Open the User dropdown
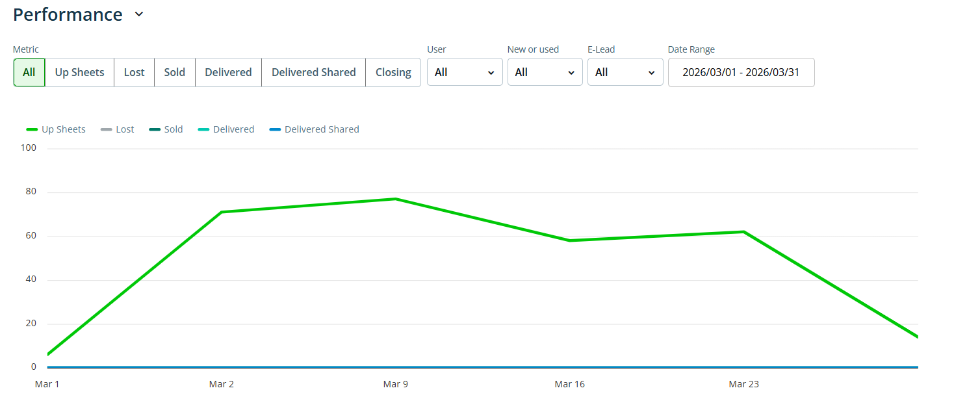The image size is (980, 399). 464,72
